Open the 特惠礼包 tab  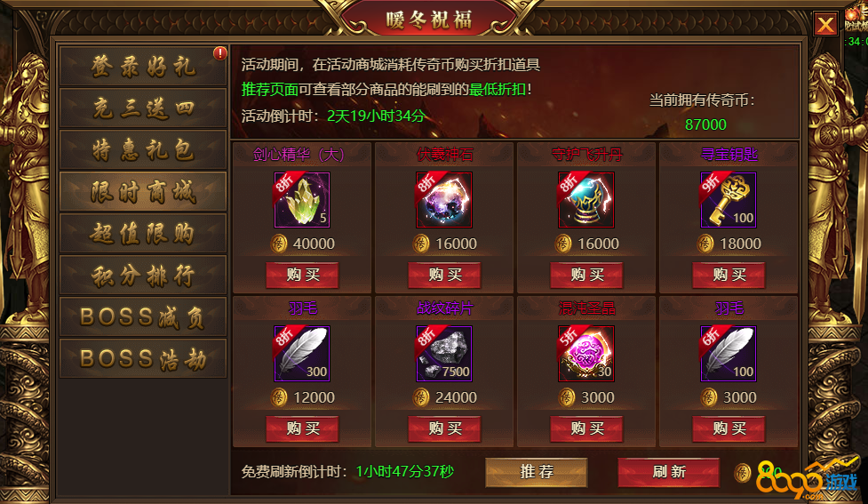pos(143,149)
